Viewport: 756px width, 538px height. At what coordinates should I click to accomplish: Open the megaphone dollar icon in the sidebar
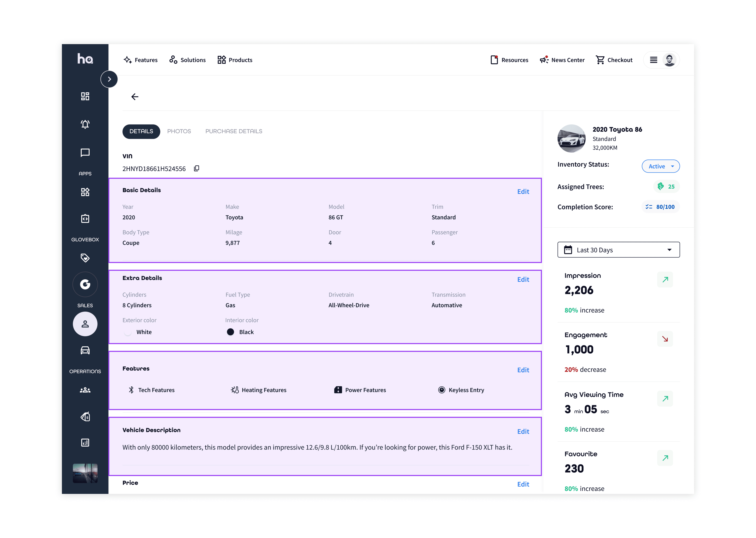coord(85,416)
